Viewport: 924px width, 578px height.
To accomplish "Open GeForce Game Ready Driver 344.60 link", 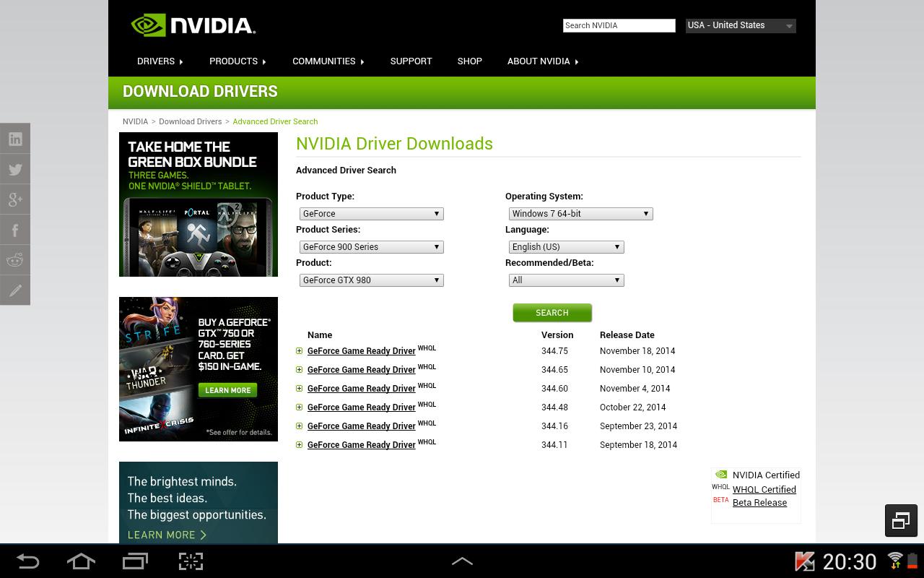I will tap(362, 389).
